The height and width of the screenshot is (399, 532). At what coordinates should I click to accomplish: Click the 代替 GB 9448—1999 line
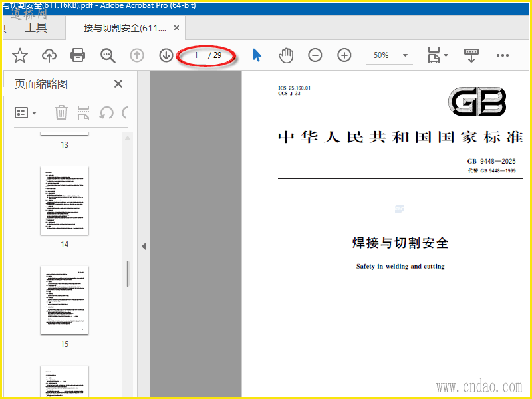point(492,170)
